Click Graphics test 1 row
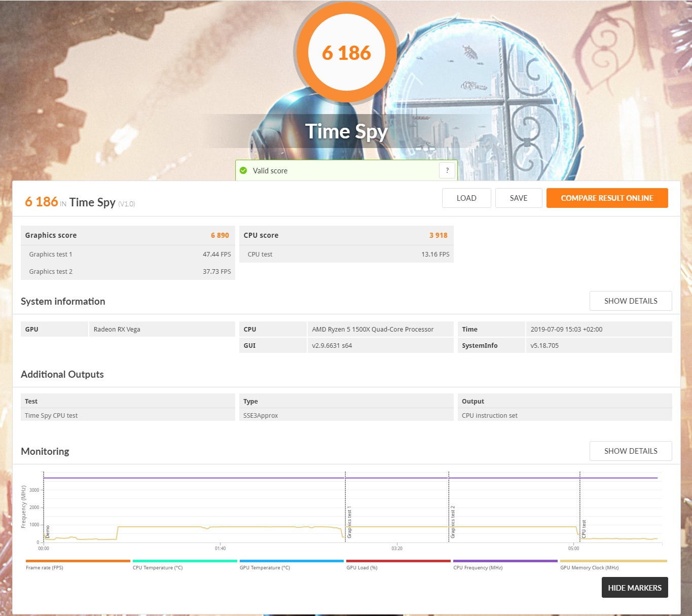Image resolution: width=692 pixels, height=616 pixels. point(128,255)
